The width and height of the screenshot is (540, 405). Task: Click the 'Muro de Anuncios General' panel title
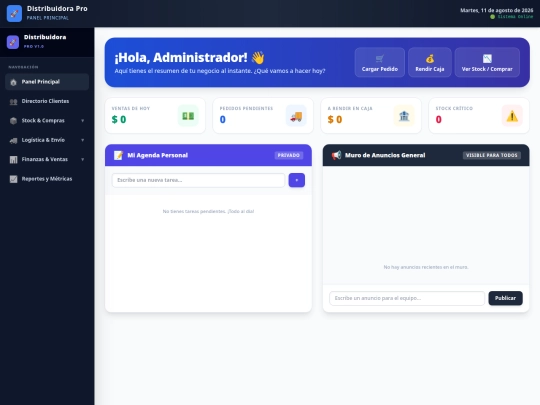point(385,155)
